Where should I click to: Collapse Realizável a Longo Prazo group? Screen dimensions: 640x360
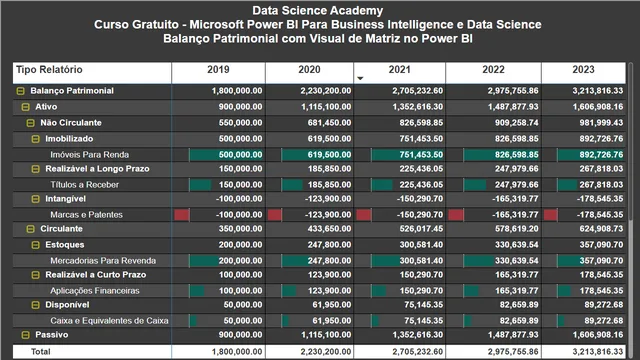coord(36,169)
